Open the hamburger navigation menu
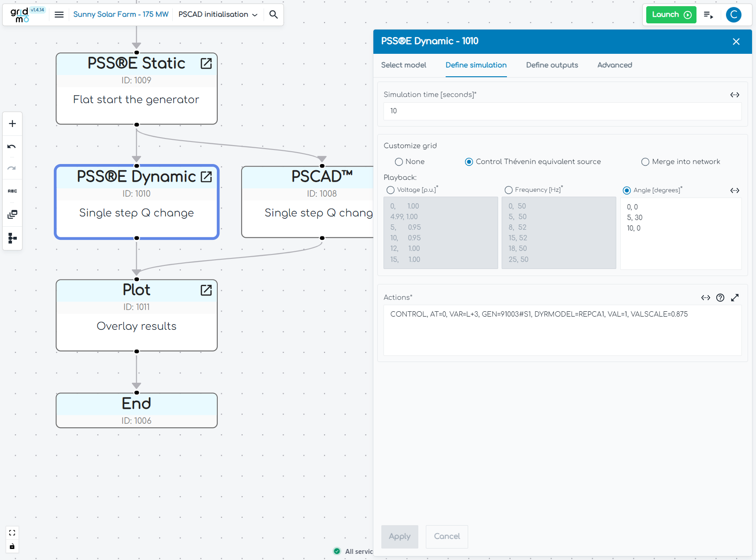Viewport: 756px width, 560px height. pyautogui.click(x=59, y=14)
